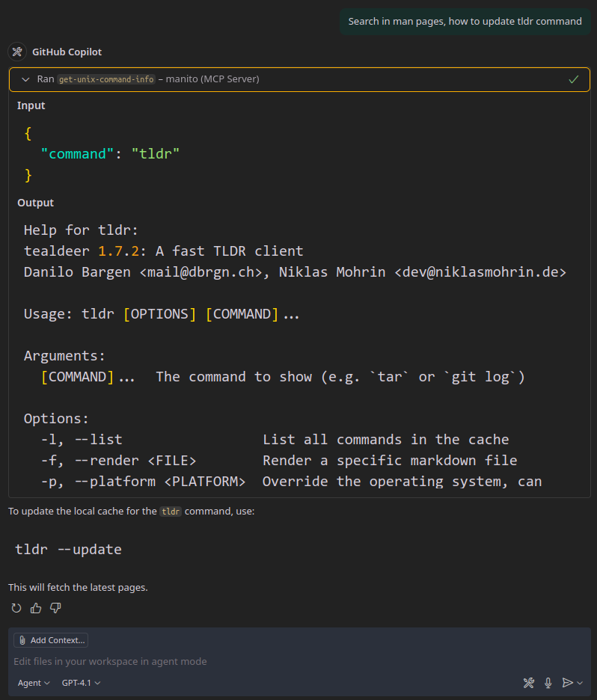
Task: Click the 'Help for tldr:' output line
Action: click(x=81, y=230)
